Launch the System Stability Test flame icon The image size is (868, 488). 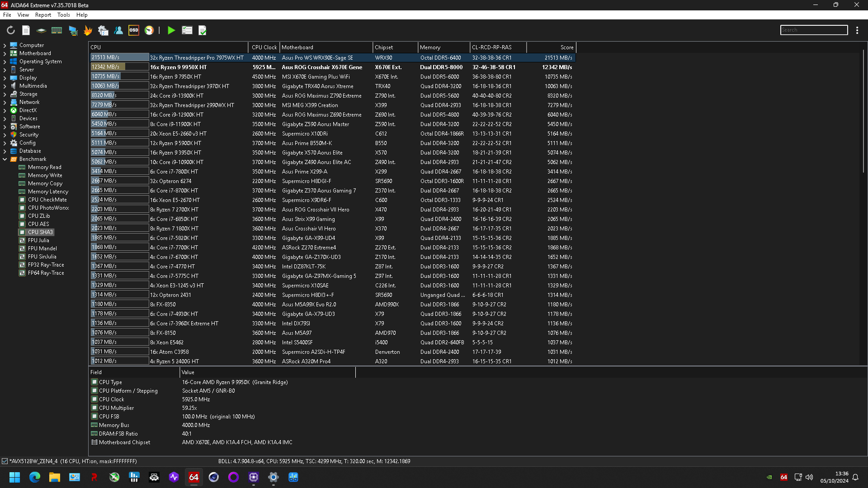coord(88,30)
